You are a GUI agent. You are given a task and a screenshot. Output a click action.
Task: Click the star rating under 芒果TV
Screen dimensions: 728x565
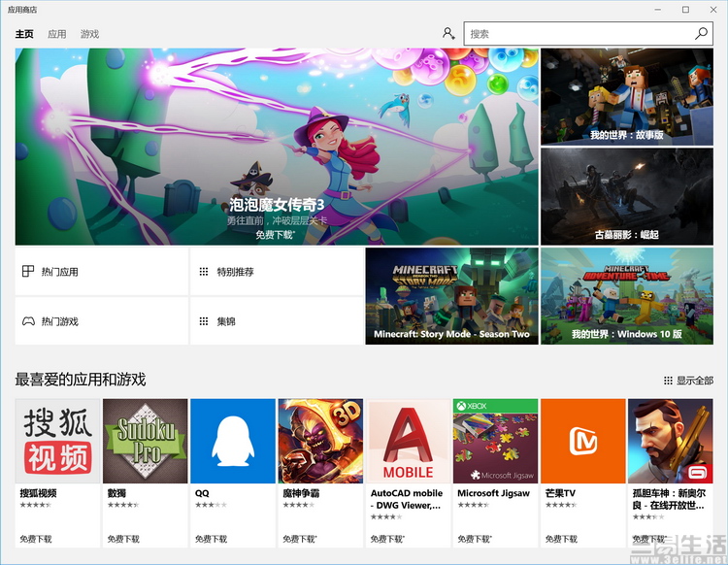coord(561,505)
